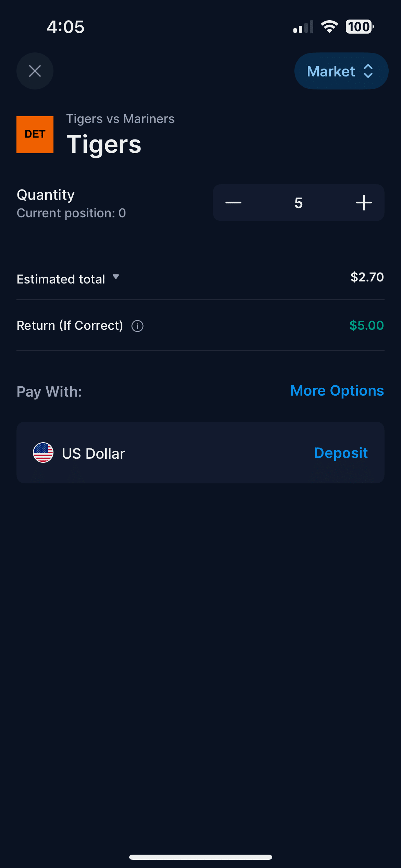The image size is (401, 868).
Task: Tap the quantity value field showing 5
Action: 299,203
